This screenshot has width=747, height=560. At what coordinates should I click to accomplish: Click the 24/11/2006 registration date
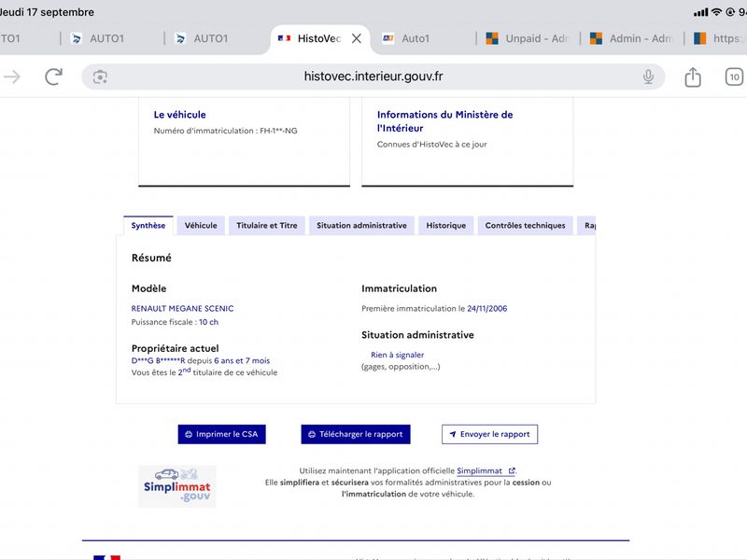point(486,309)
